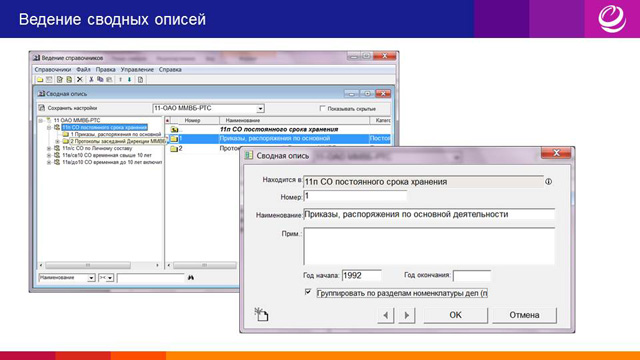Click the document properties icon at toolbar end
Image resolution: width=640 pixels, height=360 pixels.
pyautogui.click(x=140, y=80)
